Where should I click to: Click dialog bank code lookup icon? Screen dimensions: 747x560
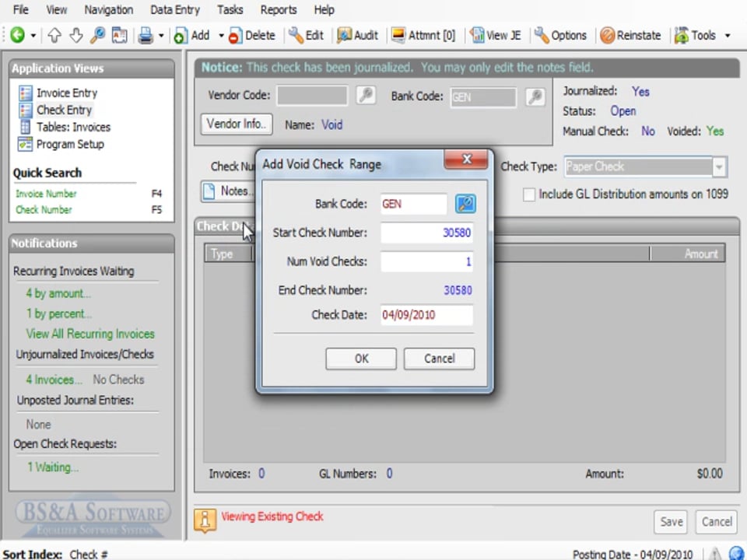click(x=465, y=204)
